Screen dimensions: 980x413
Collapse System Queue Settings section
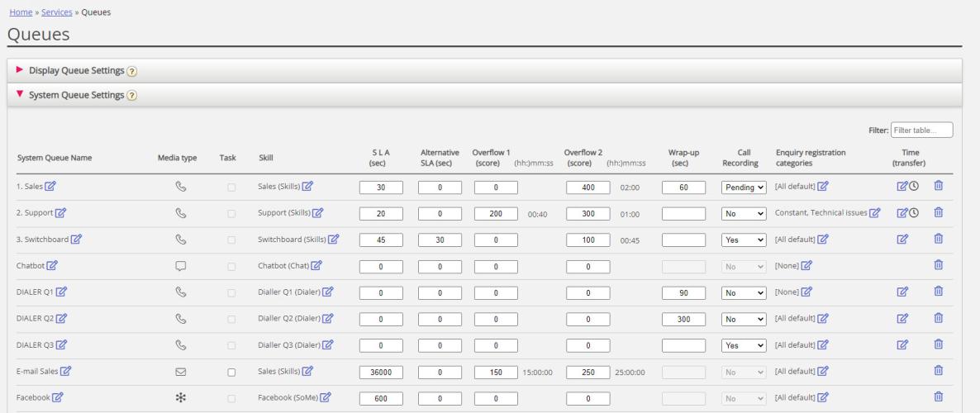(19, 94)
